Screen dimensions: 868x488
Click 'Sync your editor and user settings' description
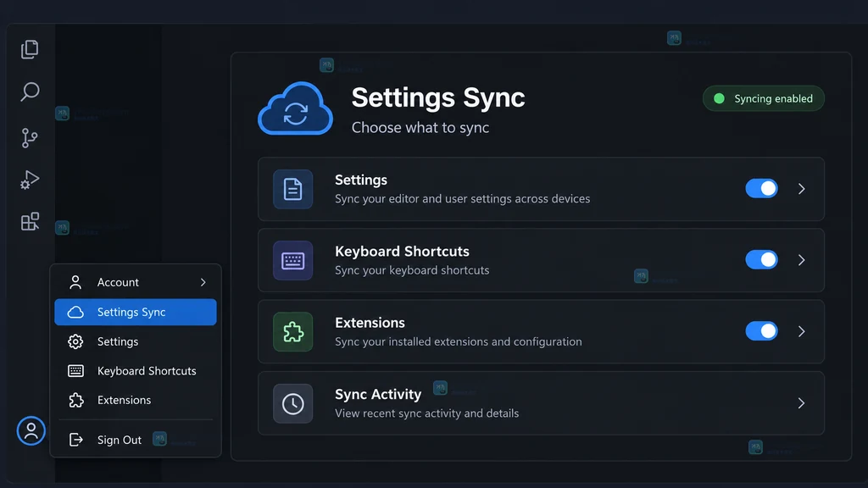[x=462, y=198]
